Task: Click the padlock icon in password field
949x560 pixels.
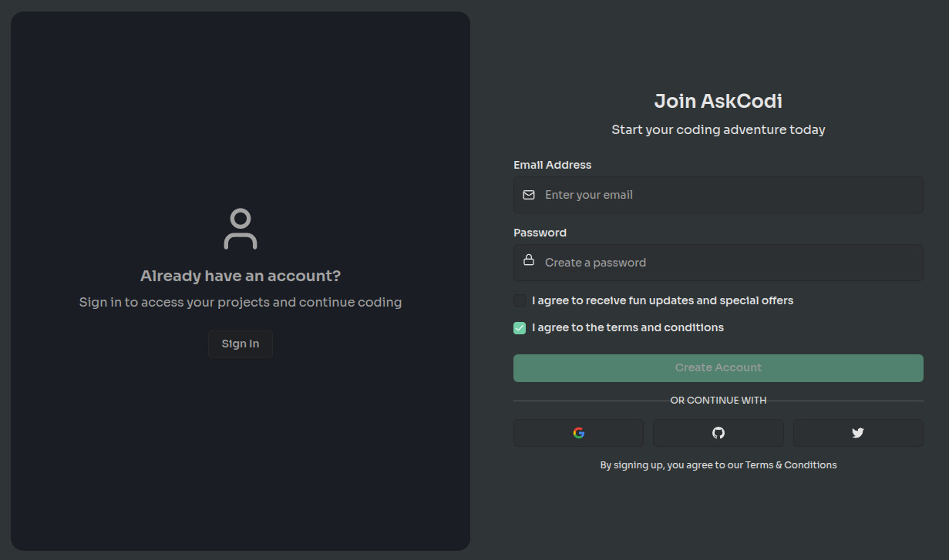Action: [529, 260]
